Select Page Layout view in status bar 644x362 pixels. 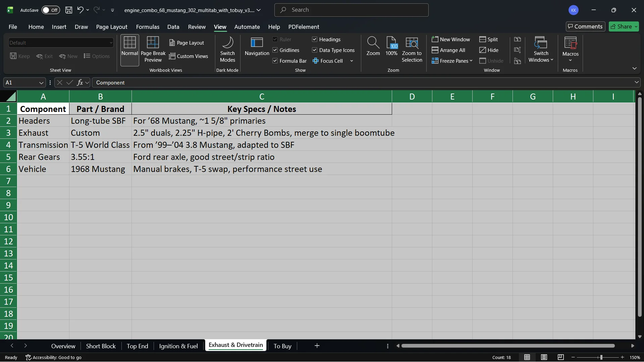[x=544, y=357]
